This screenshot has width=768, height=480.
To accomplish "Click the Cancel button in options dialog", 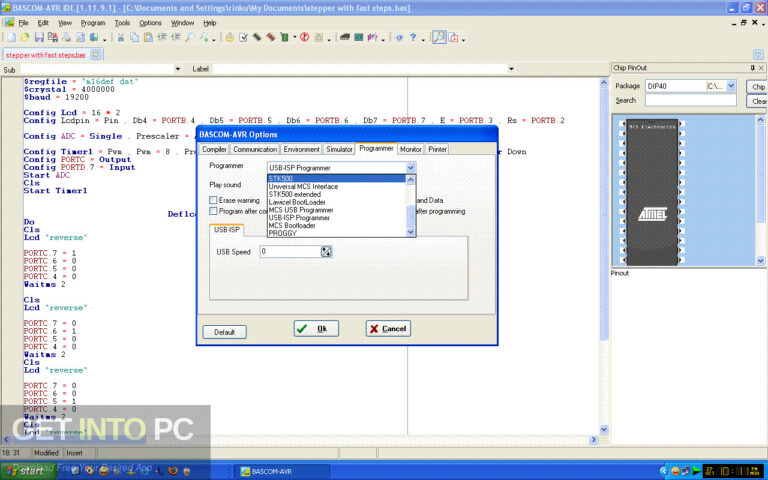I will 388,329.
